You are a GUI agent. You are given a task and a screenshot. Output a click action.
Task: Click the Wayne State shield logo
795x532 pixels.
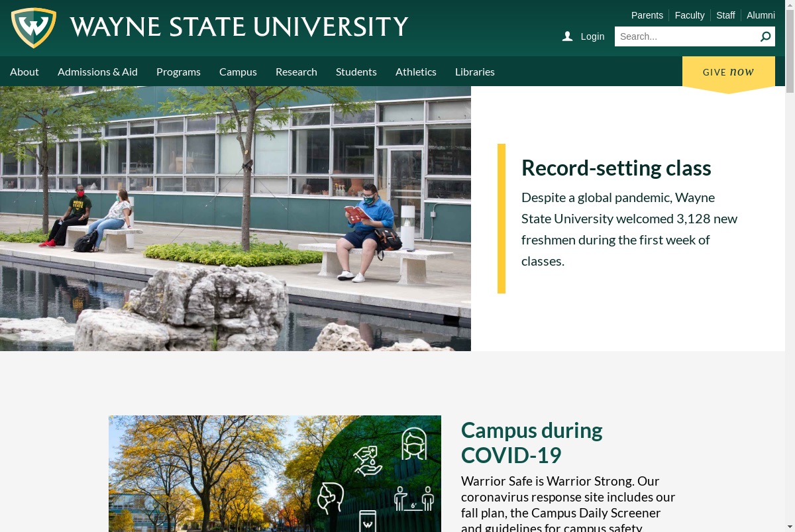point(34,28)
